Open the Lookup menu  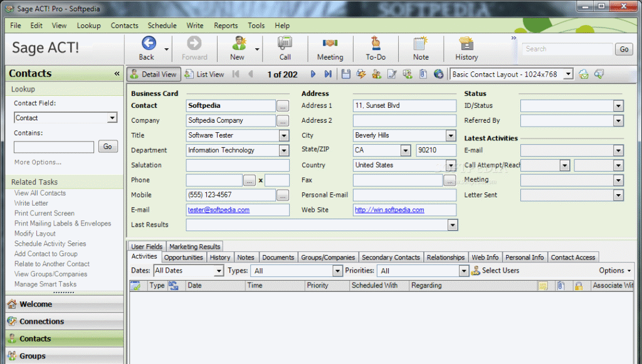point(88,25)
